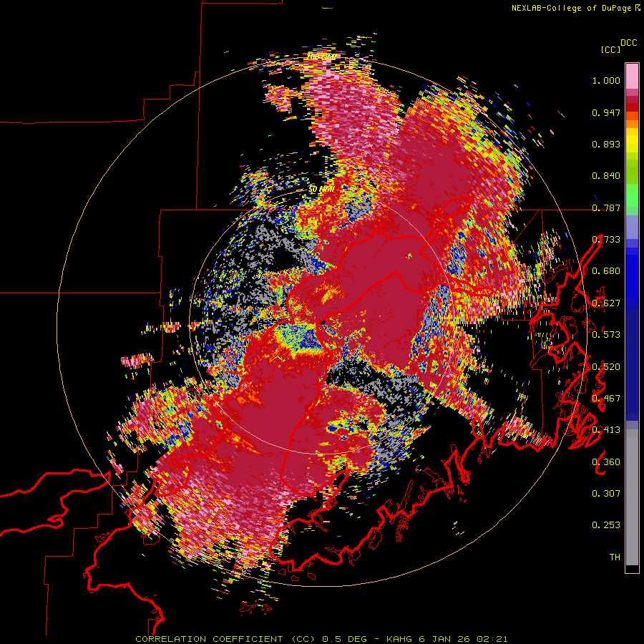Select the 0.840 legend value
The height and width of the screenshot is (644, 644).
606,176
